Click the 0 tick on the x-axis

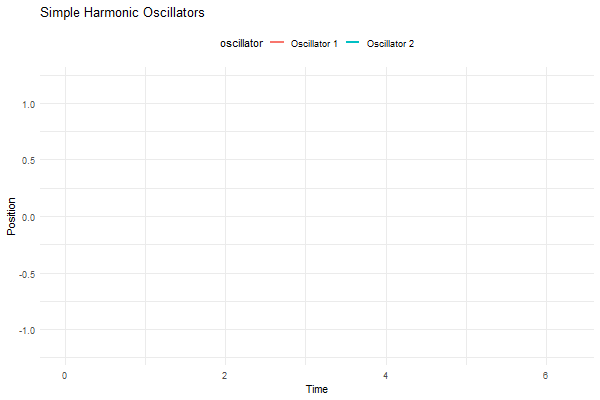click(65, 375)
